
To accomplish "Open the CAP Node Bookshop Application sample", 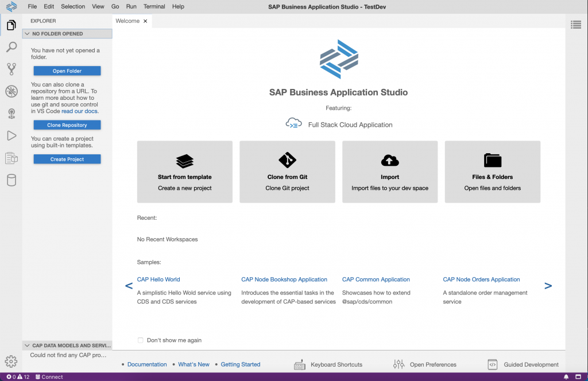I will [x=284, y=279].
